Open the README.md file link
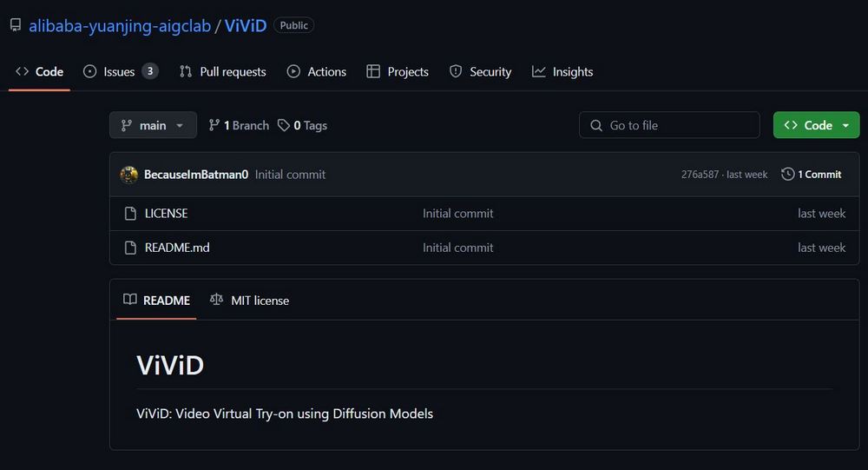The height and width of the screenshot is (470, 868). (177, 248)
